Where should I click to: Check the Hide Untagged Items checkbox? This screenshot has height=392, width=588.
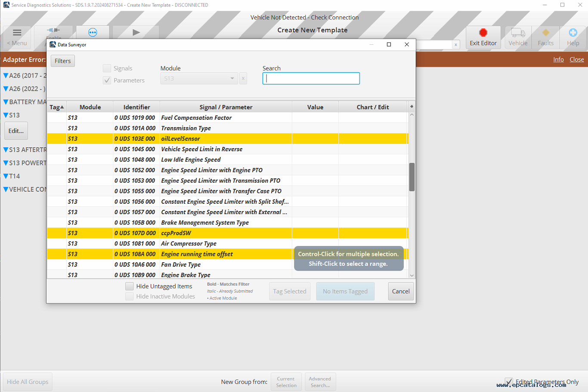tap(129, 286)
